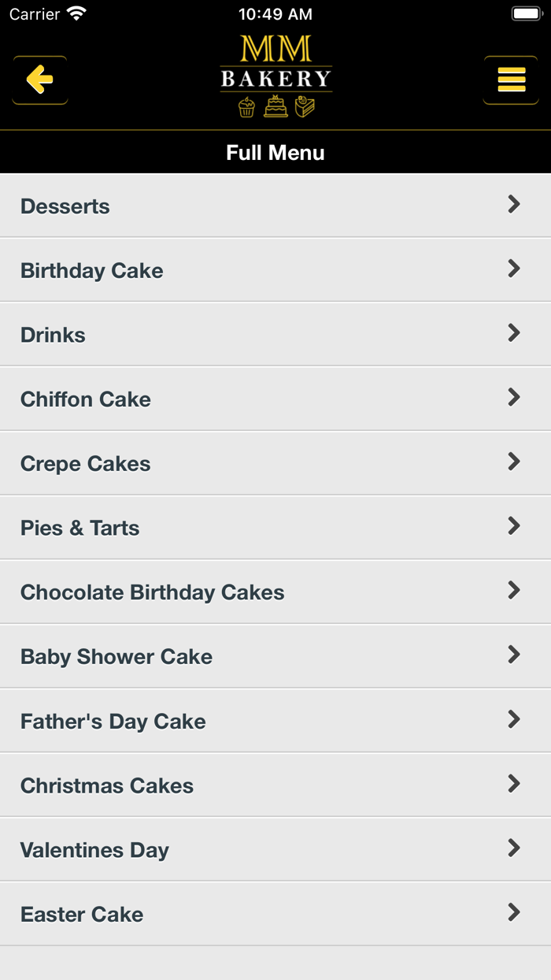Image resolution: width=551 pixels, height=980 pixels.
Task: Go to Valentines Day menu
Action: click(94, 850)
